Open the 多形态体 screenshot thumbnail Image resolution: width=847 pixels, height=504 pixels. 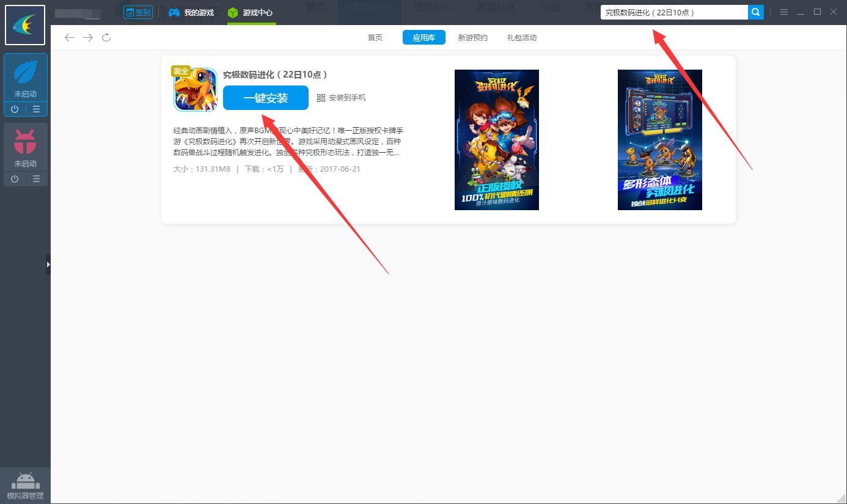pos(660,140)
